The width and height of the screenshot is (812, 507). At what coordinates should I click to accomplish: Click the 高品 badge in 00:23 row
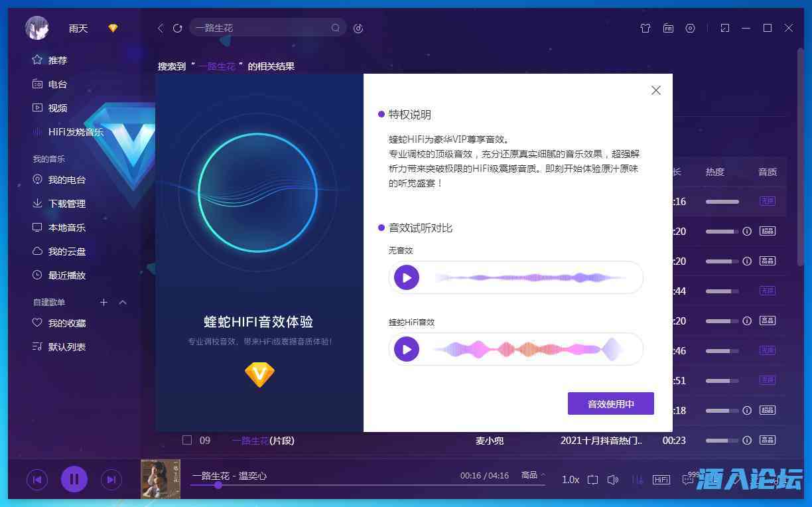point(768,440)
